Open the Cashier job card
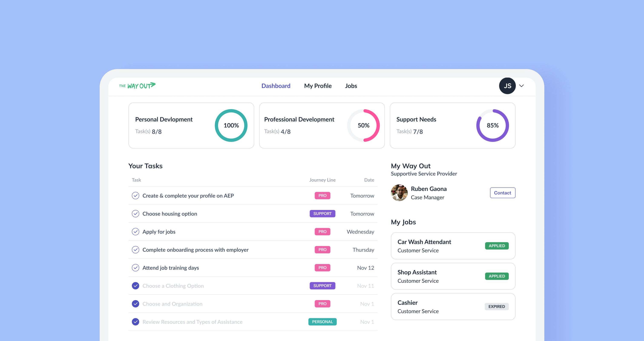644x341 pixels. 453,306
